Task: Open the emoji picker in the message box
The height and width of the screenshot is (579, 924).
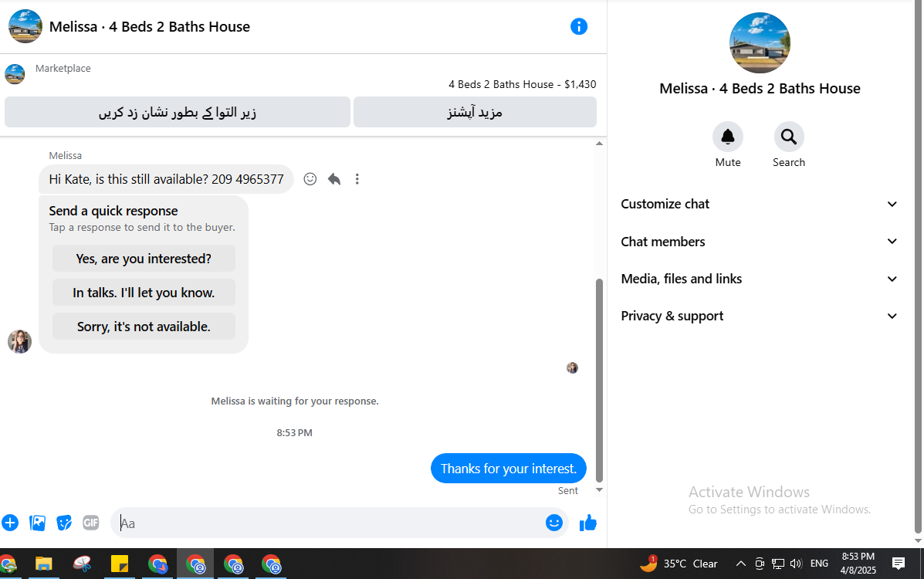Action: point(554,523)
